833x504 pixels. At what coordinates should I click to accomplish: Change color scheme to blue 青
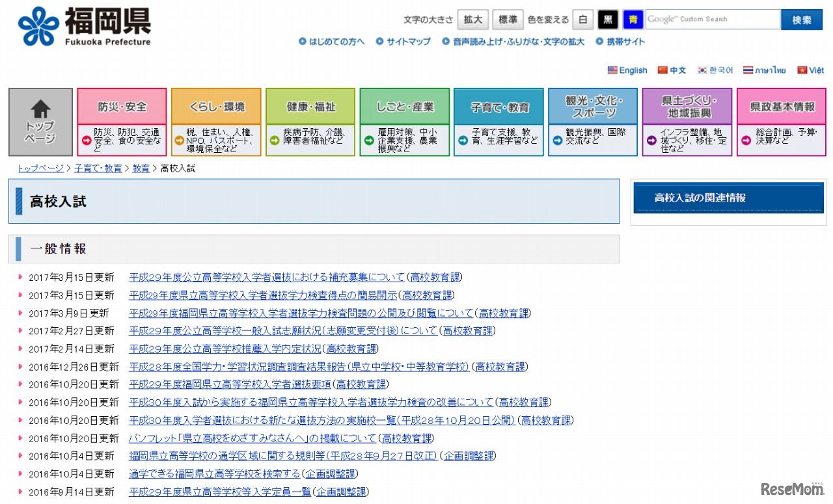tap(633, 20)
